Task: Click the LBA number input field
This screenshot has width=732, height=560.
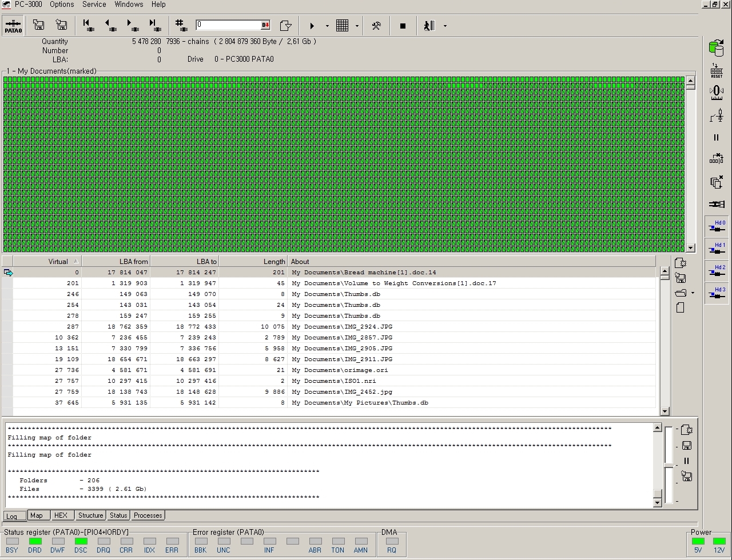Action: coord(229,25)
